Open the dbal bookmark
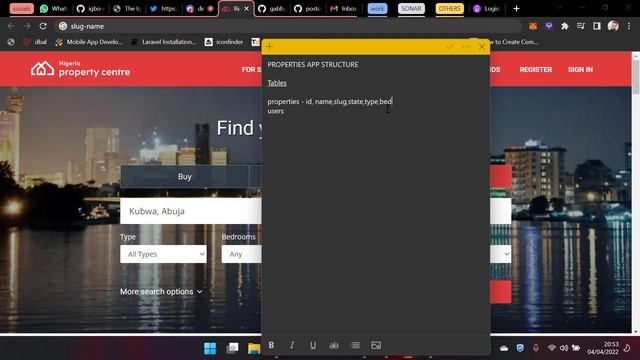 click(x=35, y=42)
